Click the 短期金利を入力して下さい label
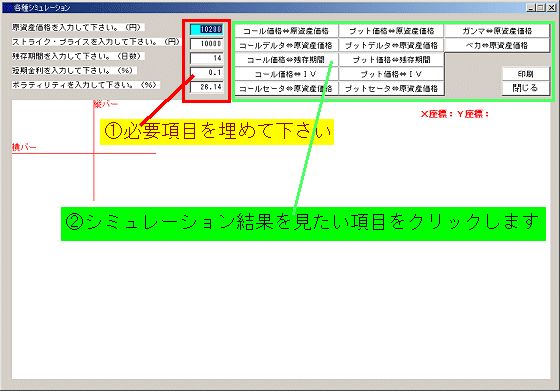Image resolution: width=560 pixels, height=391 pixels. pyautogui.click(x=74, y=70)
